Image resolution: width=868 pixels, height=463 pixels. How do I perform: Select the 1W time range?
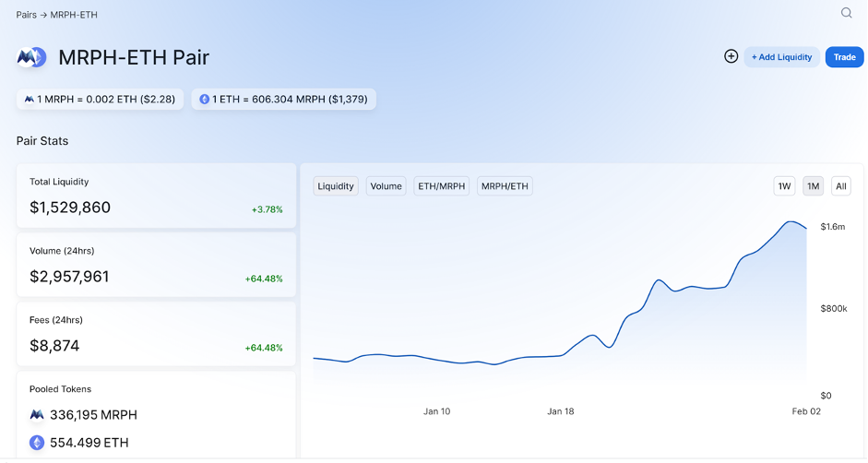point(784,186)
